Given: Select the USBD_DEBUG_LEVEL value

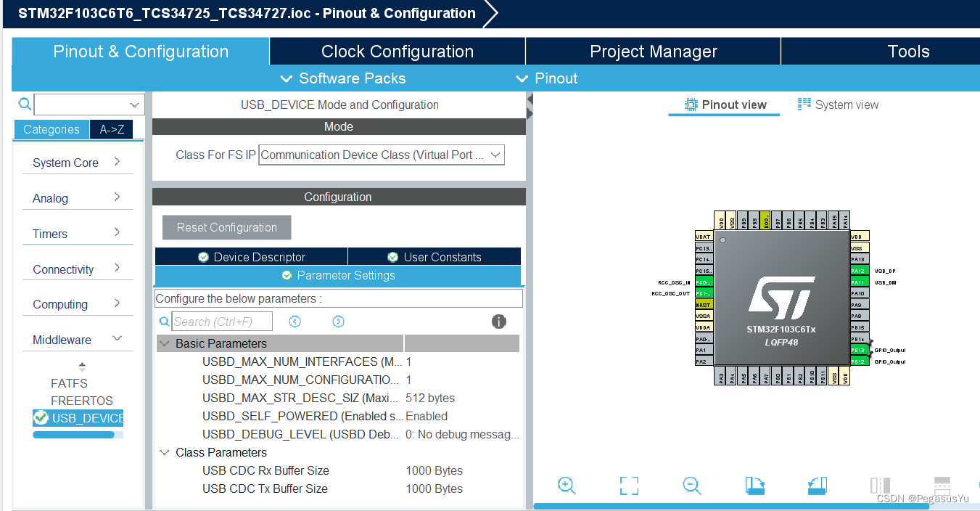Looking at the screenshot, I should 462,434.
